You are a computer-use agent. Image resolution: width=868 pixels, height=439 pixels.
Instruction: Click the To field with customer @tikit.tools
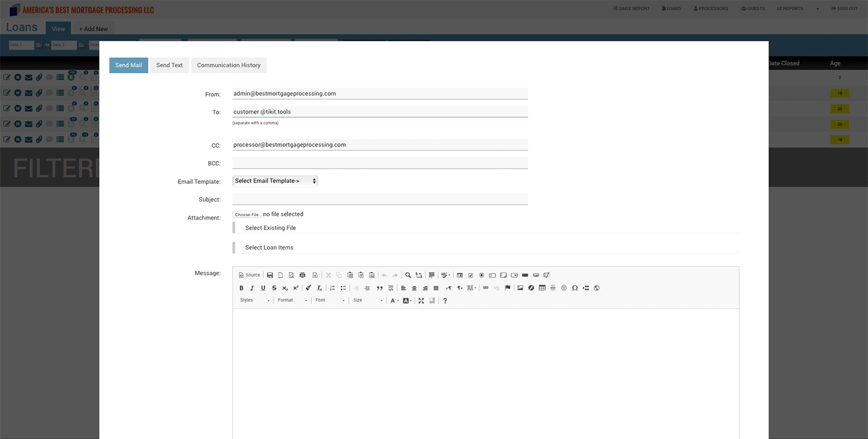pyautogui.click(x=380, y=112)
